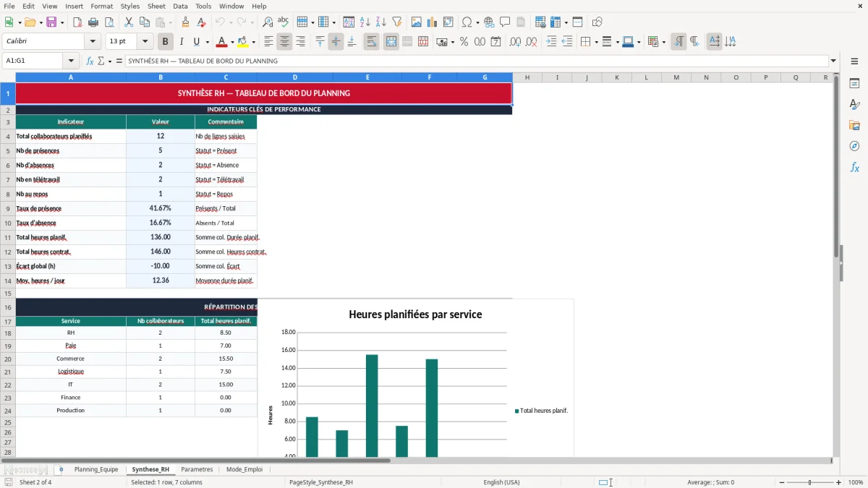Open the Sheet menu
Viewport: 868px width, 488px height.
(x=156, y=6)
